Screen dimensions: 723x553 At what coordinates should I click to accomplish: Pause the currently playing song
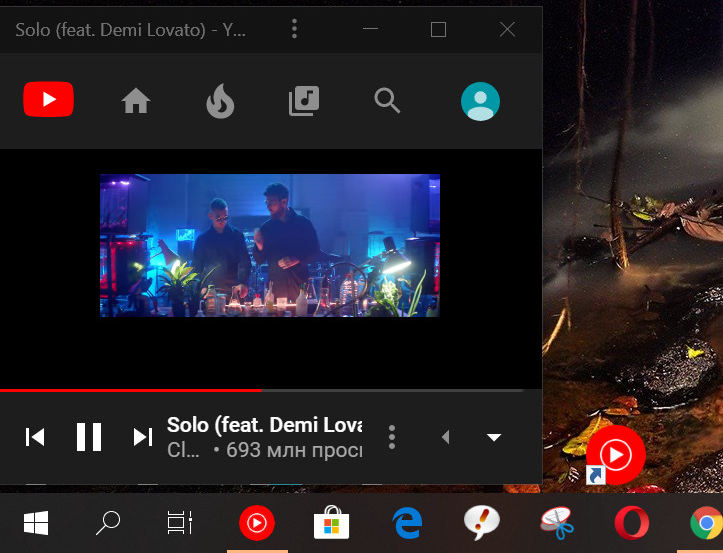[x=89, y=437]
